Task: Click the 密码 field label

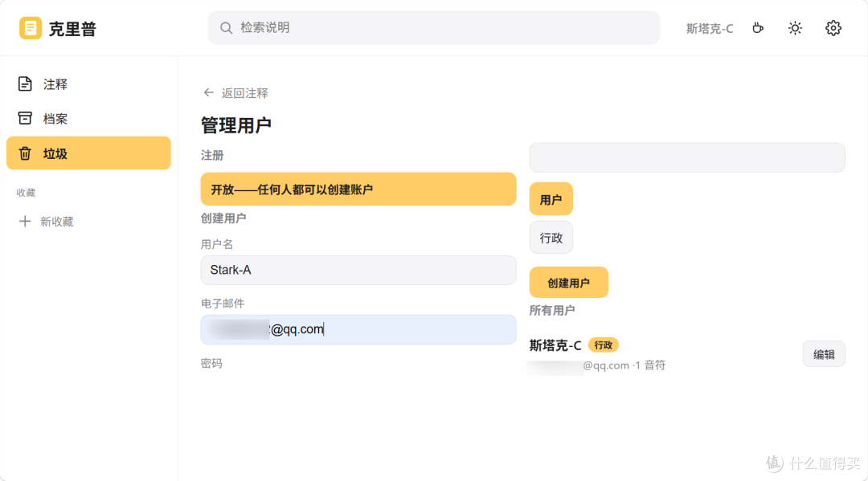Action: (x=211, y=363)
